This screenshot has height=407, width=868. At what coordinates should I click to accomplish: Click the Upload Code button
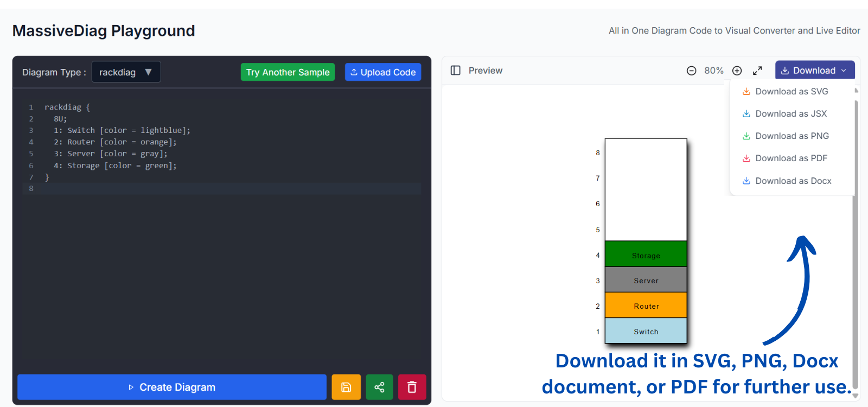[383, 72]
